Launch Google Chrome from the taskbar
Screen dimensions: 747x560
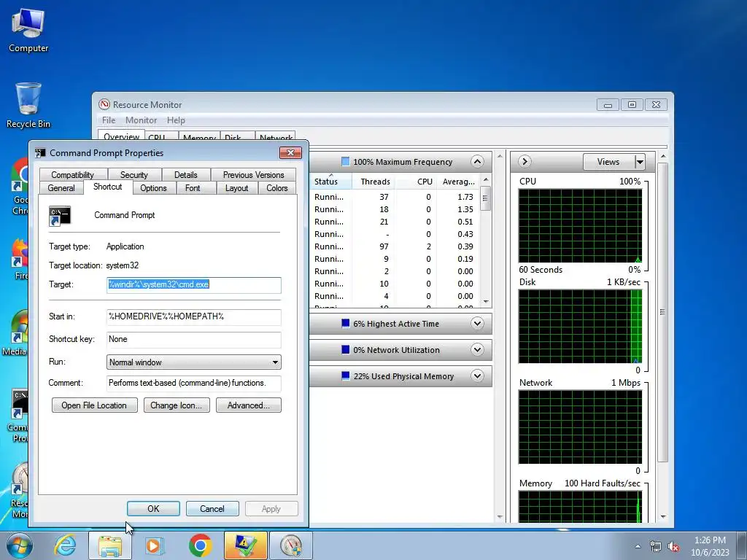pyautogui.click(x=200, y=545)
